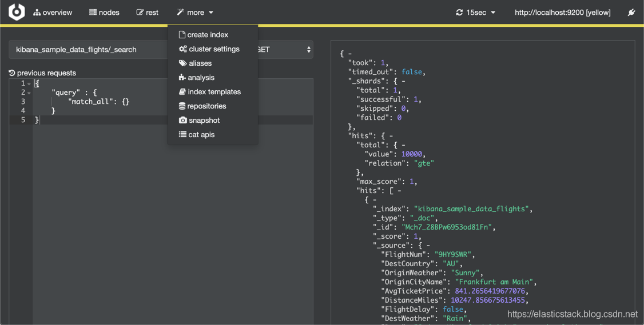The width and height of the screenshot is (644, 325).
Task: Open cluster settings from the menu
Action: pyautogui.click(x=209, y=49)
